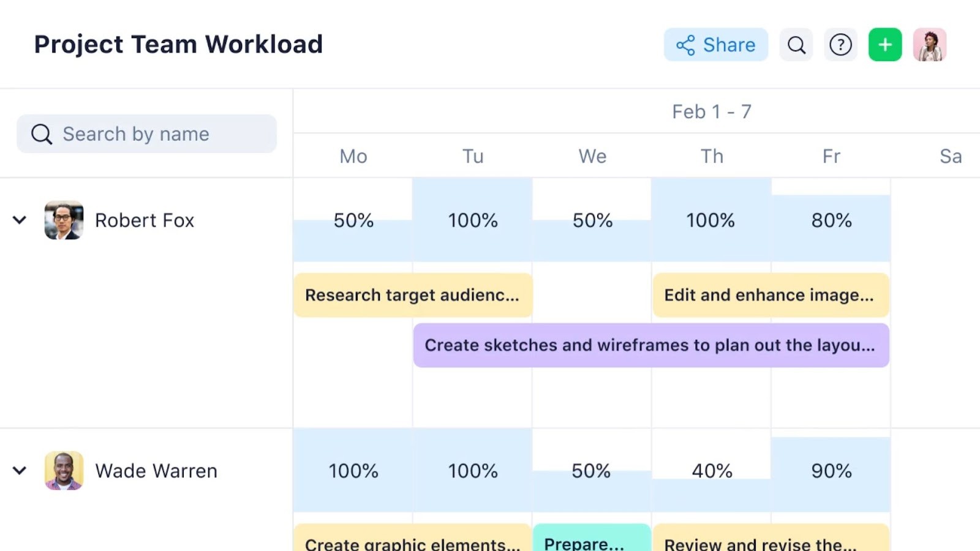The width and height of the screenshot is (980, 551).
Task: Collapse Robert Fox's workload row
Action: [19, 220]
